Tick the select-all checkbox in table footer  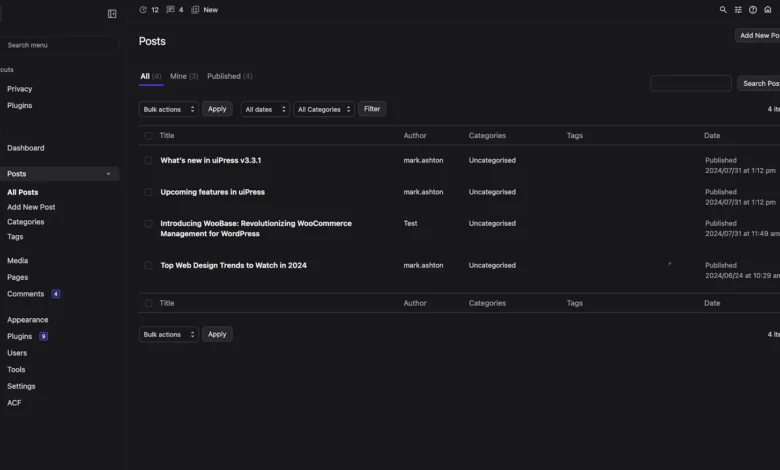148,303
